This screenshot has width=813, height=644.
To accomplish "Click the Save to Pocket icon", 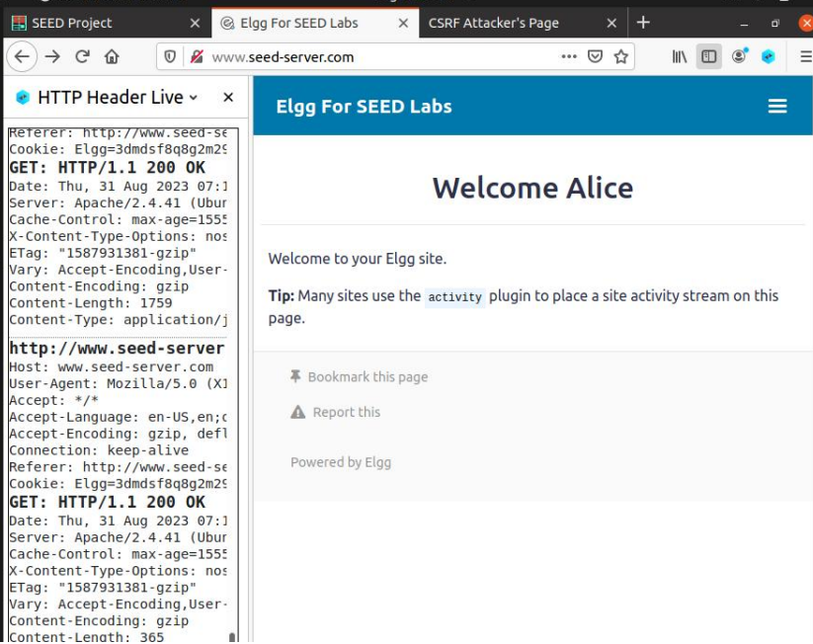I will [x=594, y=56].
